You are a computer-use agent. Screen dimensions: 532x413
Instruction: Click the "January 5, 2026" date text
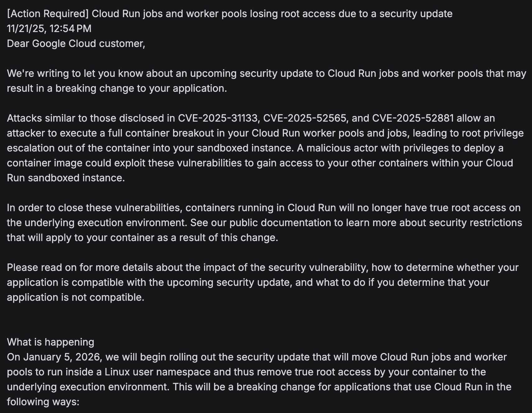click(x=63, y=357)
